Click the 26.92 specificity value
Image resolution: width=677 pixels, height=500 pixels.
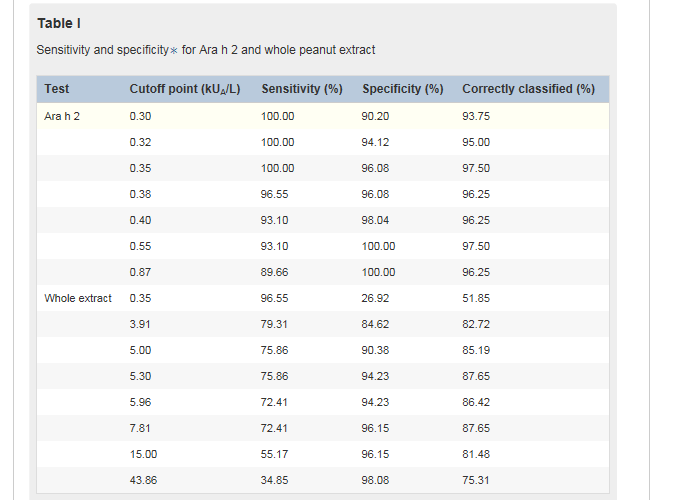(375, 298)
